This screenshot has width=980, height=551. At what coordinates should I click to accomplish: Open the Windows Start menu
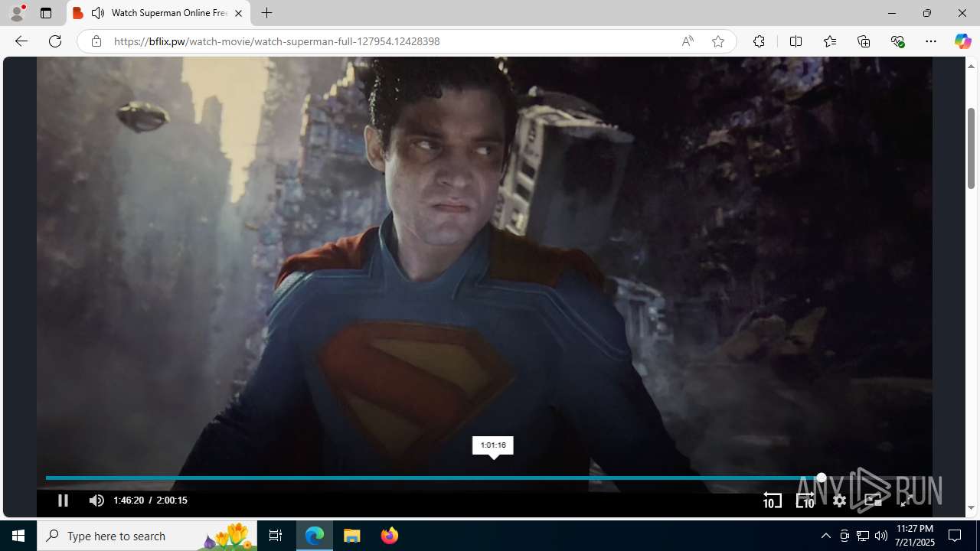coord(18,536)
